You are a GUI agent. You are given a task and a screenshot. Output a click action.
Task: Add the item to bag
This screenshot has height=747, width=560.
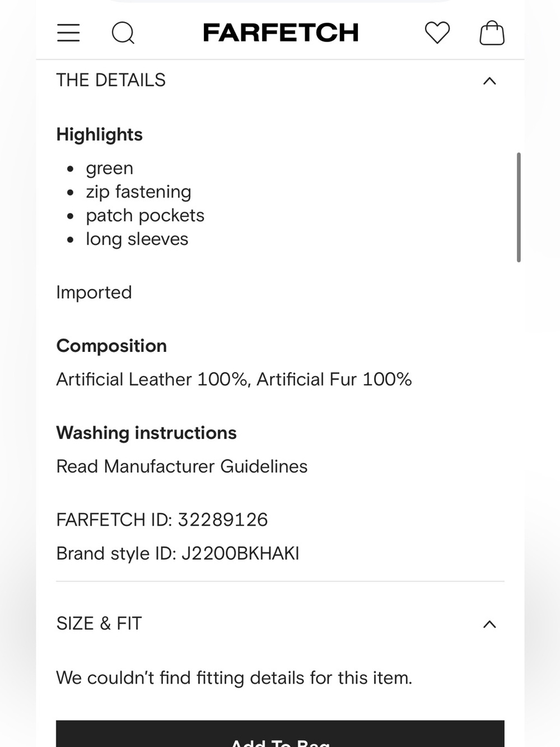(280, 734)
